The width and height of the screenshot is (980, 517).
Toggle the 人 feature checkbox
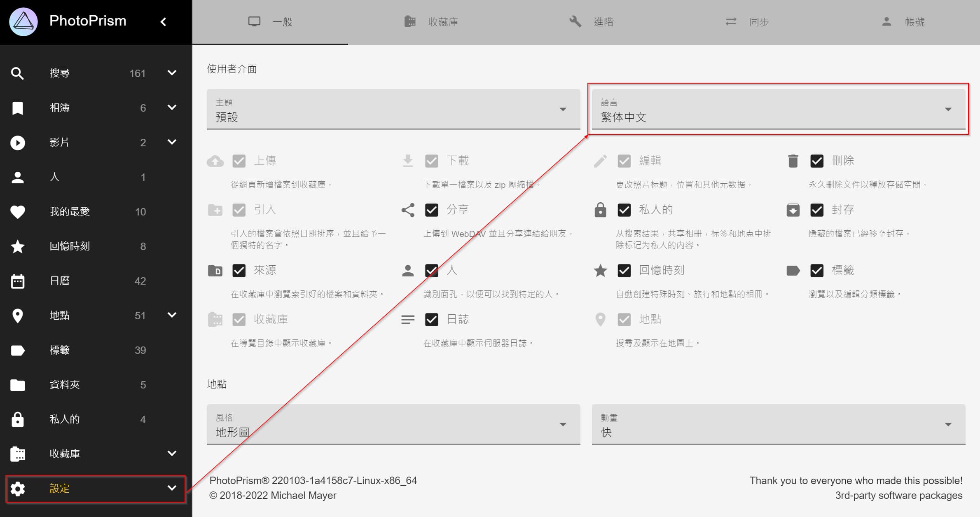coord(431,271)
